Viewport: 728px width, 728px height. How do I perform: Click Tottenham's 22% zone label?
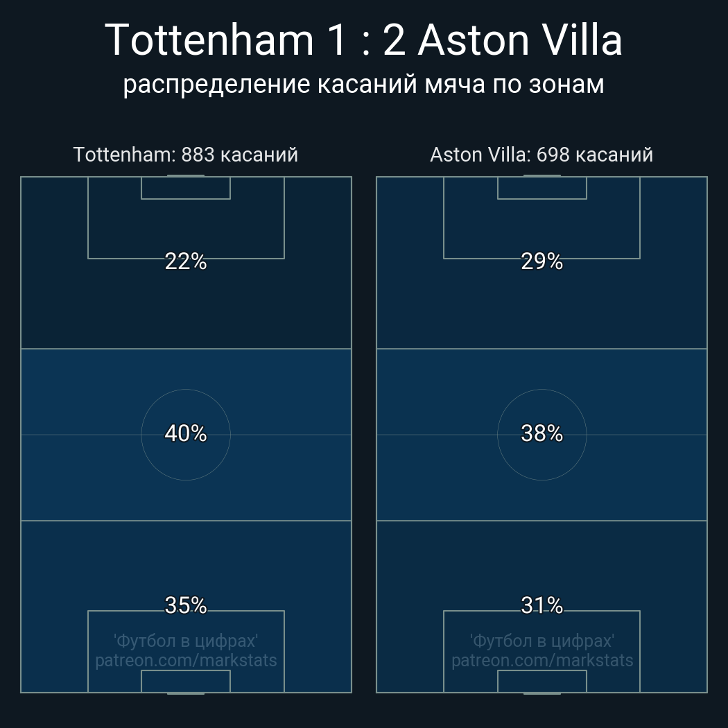(x=186, y=261)
